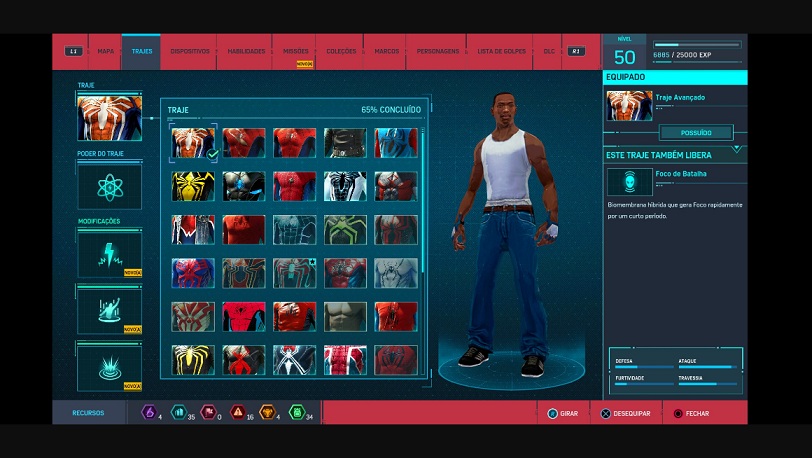Select the blue hooded Scarlet Spider suit

(x=396, y=143)
